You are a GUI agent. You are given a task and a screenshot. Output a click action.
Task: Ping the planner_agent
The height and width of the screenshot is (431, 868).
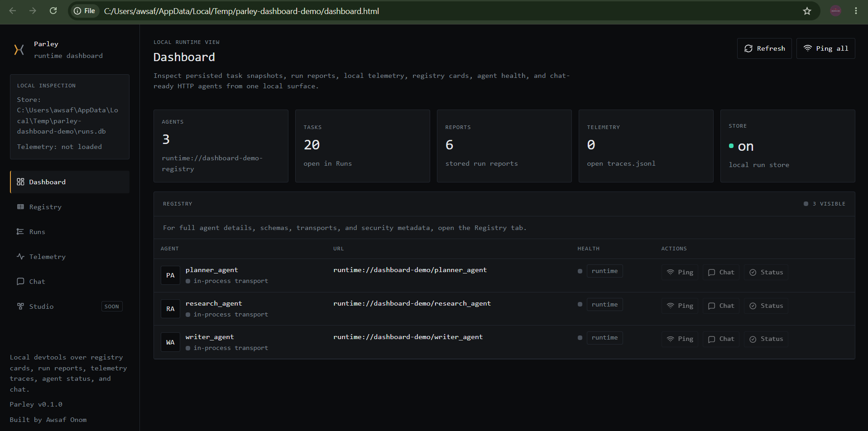coord(680,272)
